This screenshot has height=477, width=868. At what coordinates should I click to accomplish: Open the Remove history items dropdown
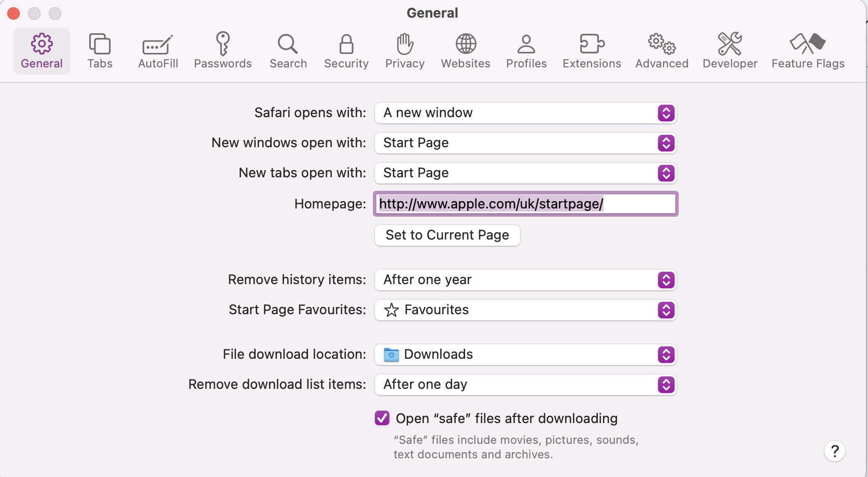(x=666, y=280)
